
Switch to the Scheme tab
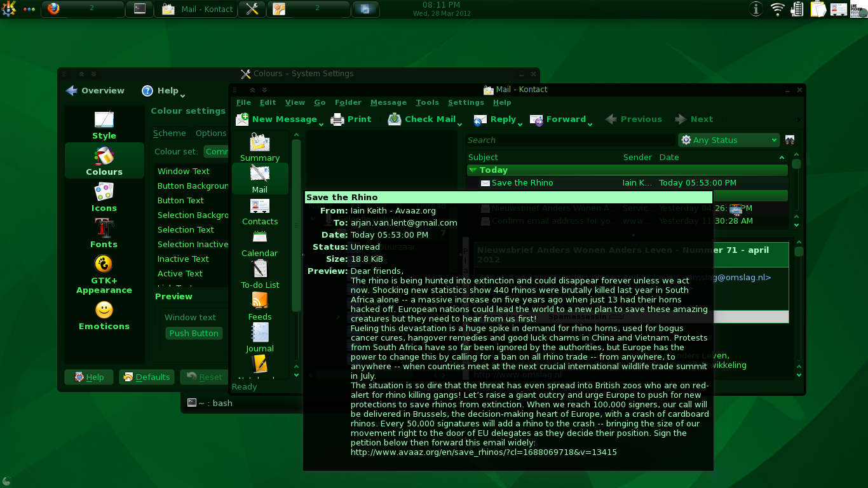(170, 133)
